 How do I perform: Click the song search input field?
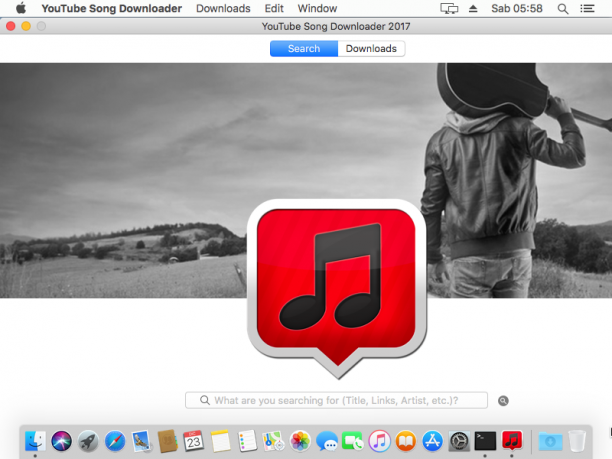click(x=336, y=400)
